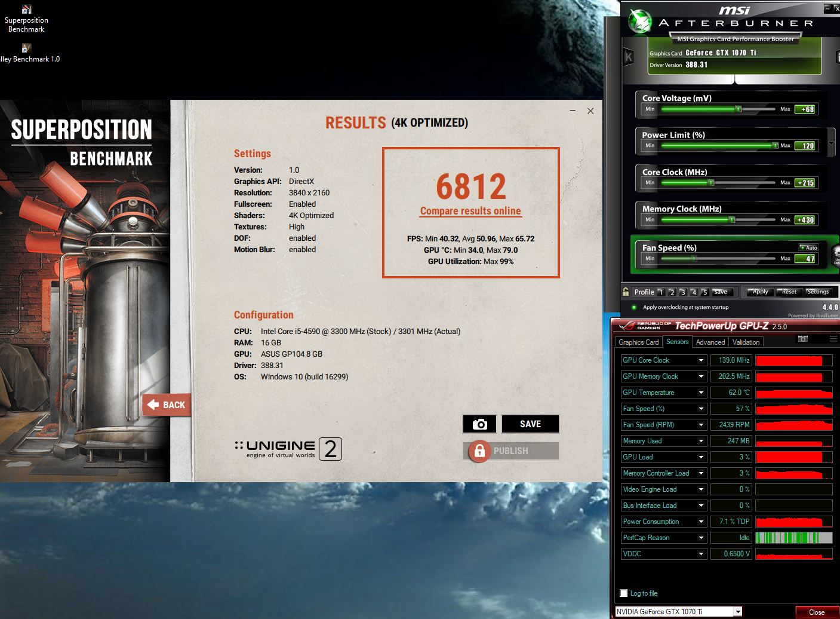This screenshot has height=619, width=840.
Task: Click the Core Voltage slider handle
Action: coord(739,109)
